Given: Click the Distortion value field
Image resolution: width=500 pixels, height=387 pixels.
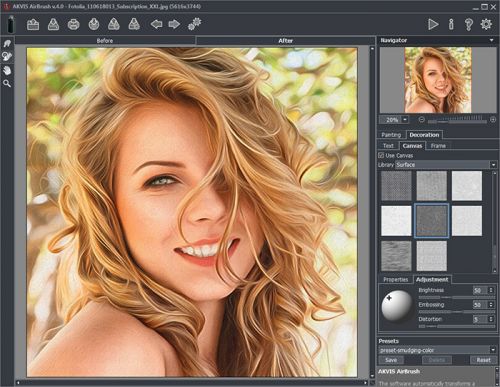Looking at the screenshot, I should click(x=480, y=319).
